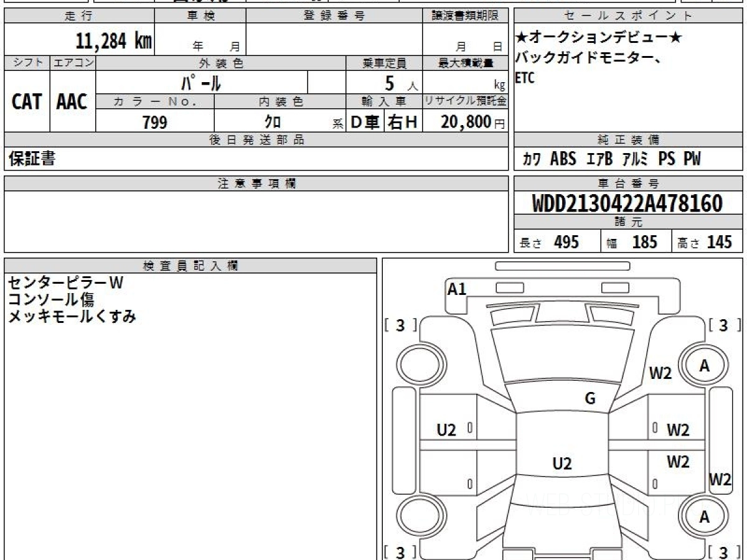Click the 5 人 seating capacity value
Viewport: 747px width, 560px height.
402,83
